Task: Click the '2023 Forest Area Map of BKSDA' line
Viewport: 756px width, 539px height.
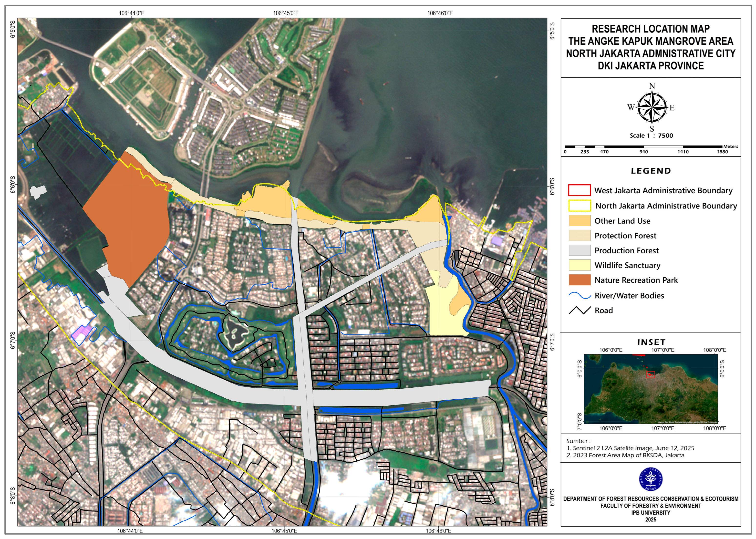Action: (626, 455)
